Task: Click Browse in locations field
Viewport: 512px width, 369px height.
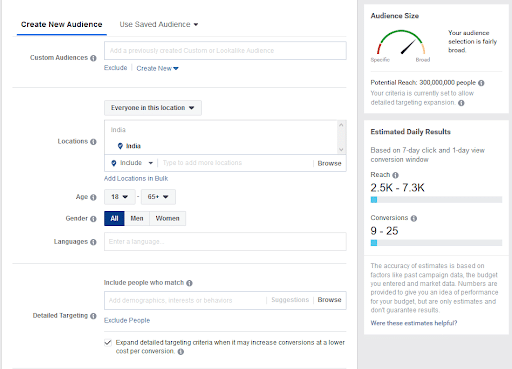Action: point(329,163)
